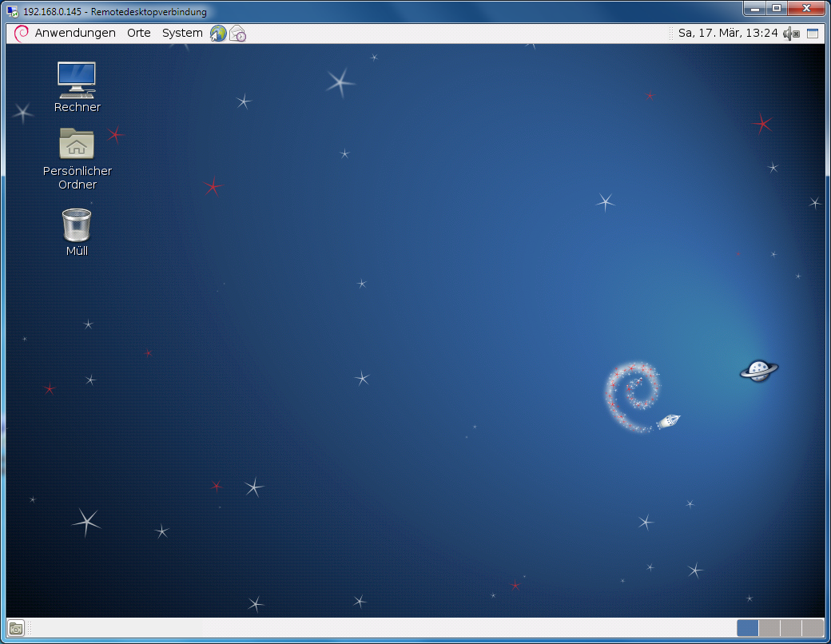This screenshot has width=831, height=644.
Task: Click the Müll trash can icon
Action: coord(77,225)
